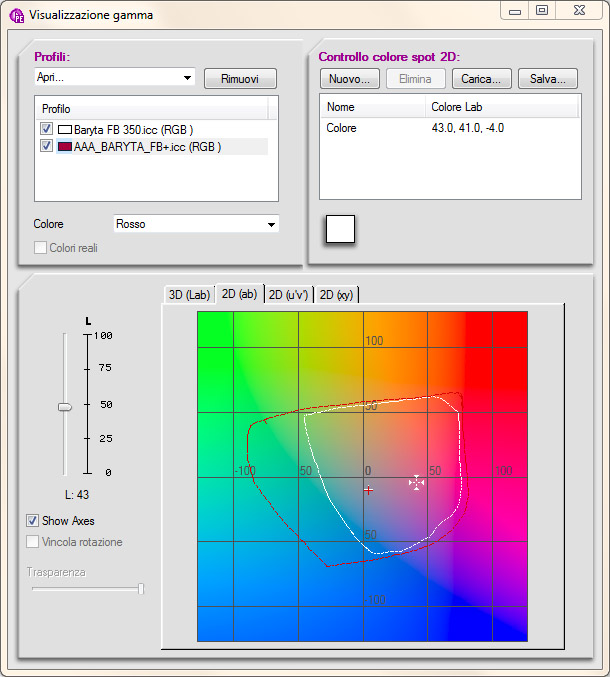The image size is (610, 677).
Task: Open the 2D (xy) tab
Action: (336, 295)
